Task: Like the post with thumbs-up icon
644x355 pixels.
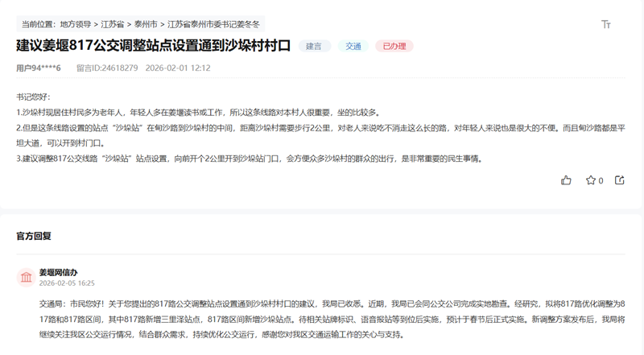Action: click(566, 180)
